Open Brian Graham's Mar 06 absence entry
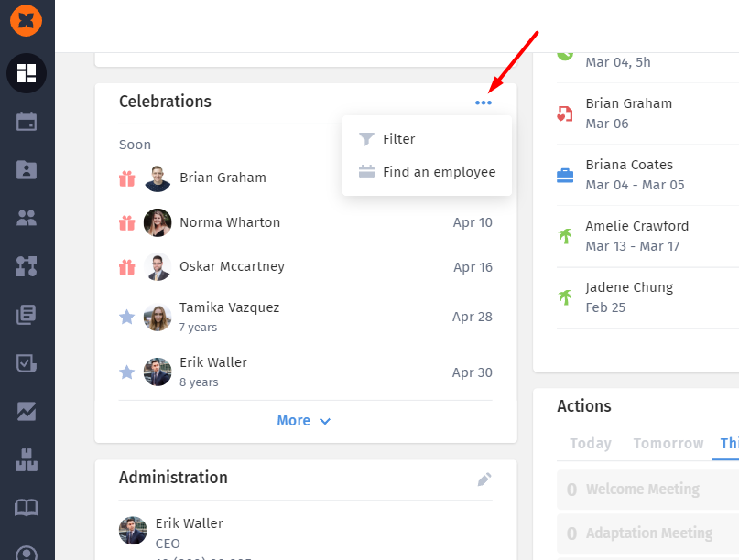This screenshot has height=560, width=739. (647, 113)
